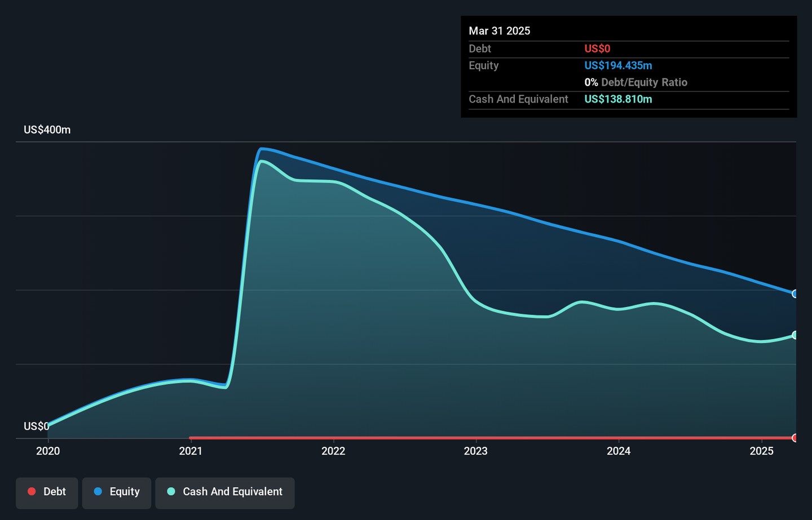Select the 2020 x-axis label
Image resolution: width=812 pixels, height=520 pixels.
point(48,451)
